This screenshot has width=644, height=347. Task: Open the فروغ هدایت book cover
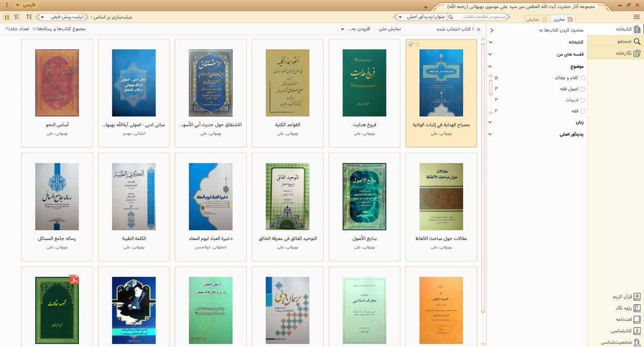[x=364, y=83]
